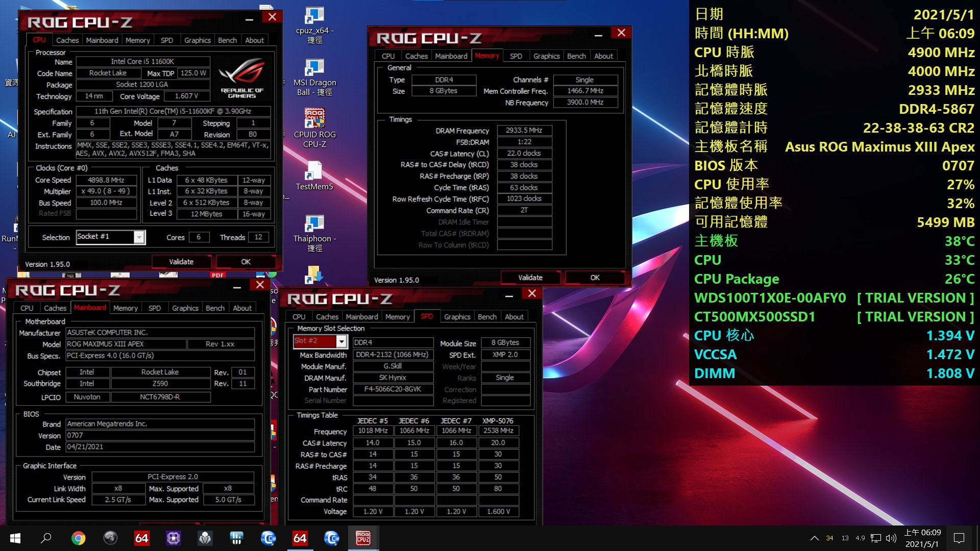Open the taskbar clock showing 06:09

(x=922, y=538)
